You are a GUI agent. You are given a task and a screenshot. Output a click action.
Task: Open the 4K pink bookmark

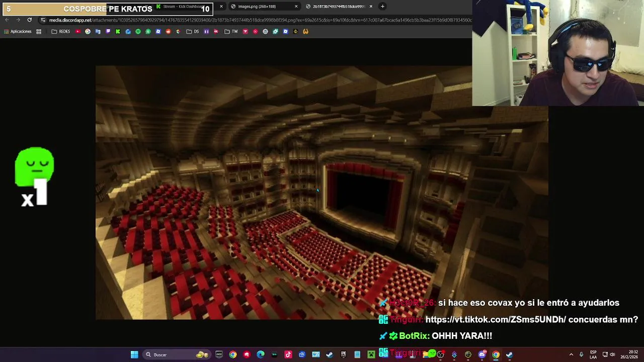click(216, 31)
